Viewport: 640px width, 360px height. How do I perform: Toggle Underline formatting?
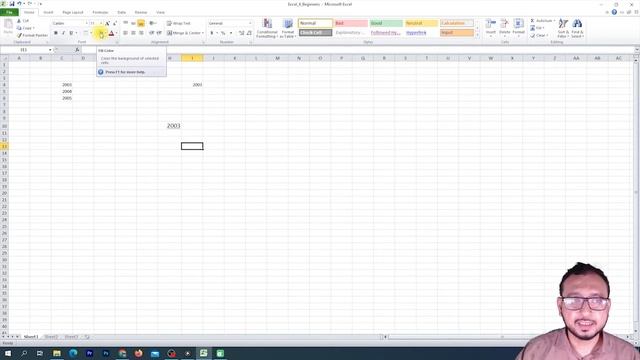pyautogui.click(x=71, y=33)
